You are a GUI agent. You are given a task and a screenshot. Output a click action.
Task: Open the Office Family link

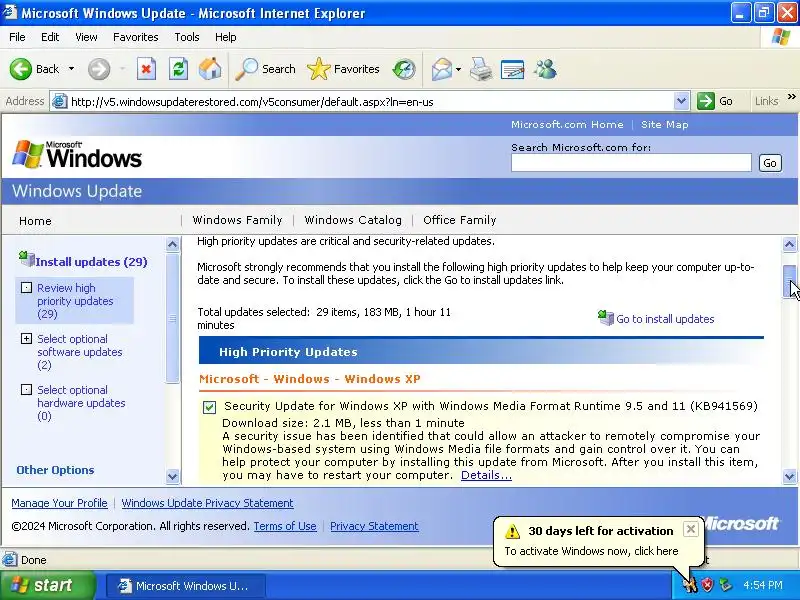pos(460,220)
